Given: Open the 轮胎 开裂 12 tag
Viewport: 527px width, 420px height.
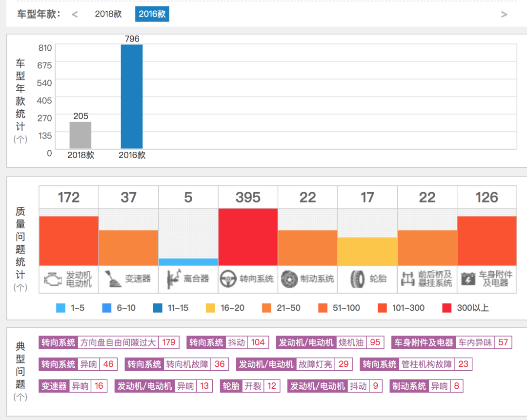Looking at the screenshot, I should point(250,386).
